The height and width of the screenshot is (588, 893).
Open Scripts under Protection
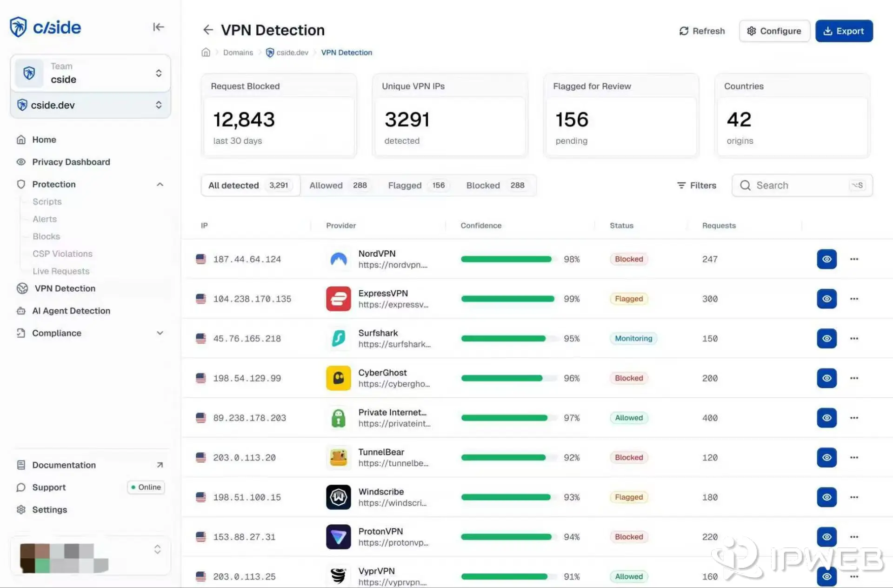coord(47,201)
